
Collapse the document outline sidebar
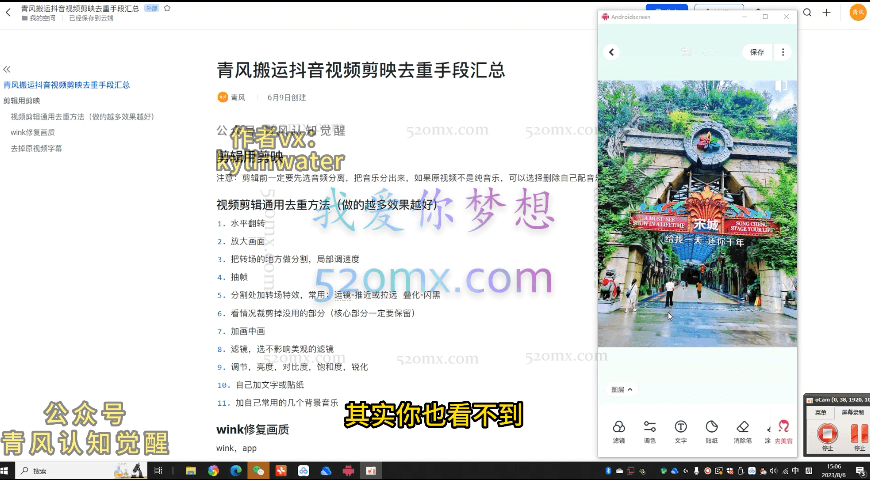[7, 69]
